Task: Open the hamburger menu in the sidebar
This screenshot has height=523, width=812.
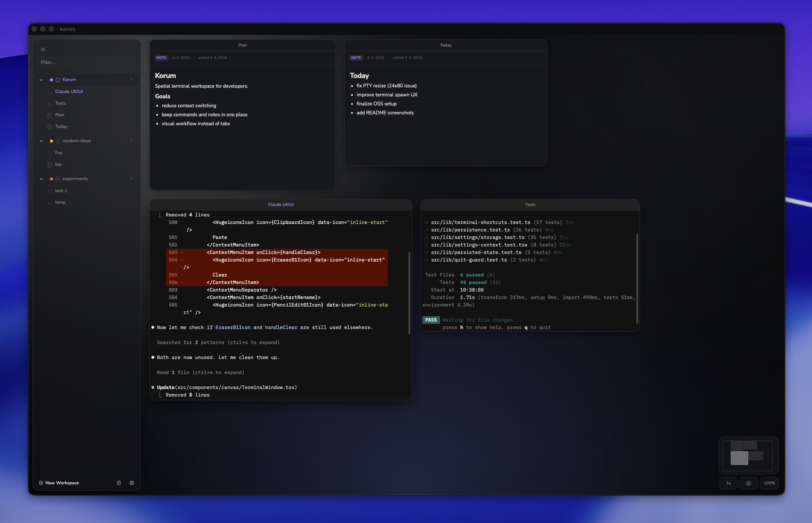Action: point(43,50)
